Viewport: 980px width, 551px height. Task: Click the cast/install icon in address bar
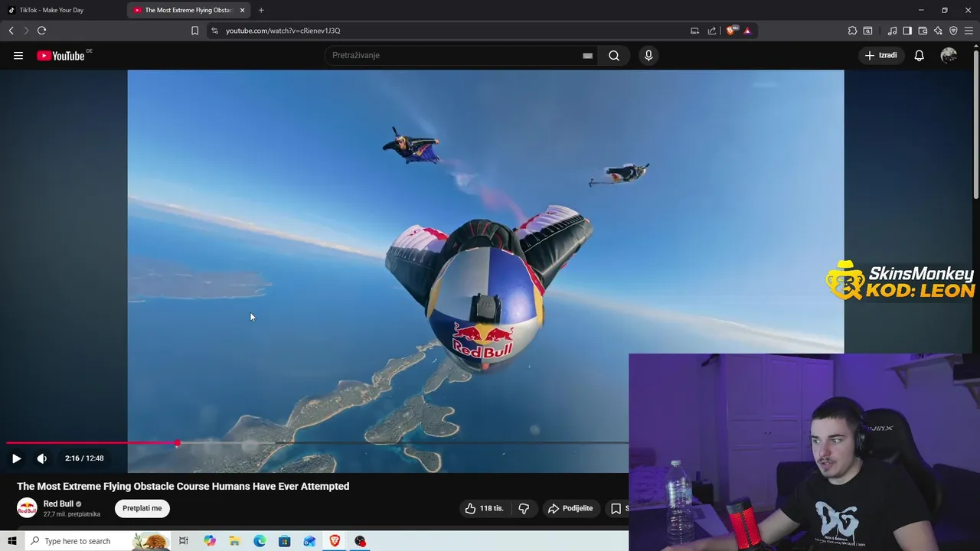tap(694, 31)
